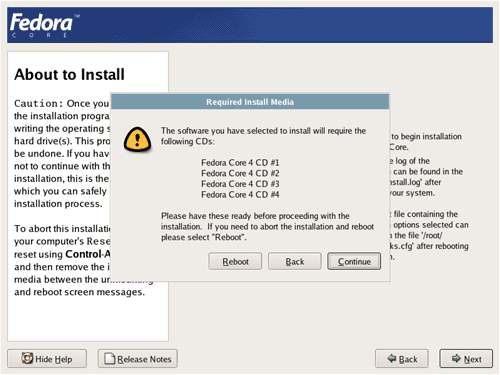
Task: Click the Reboot button in the dialog
Action: (235, 261)
